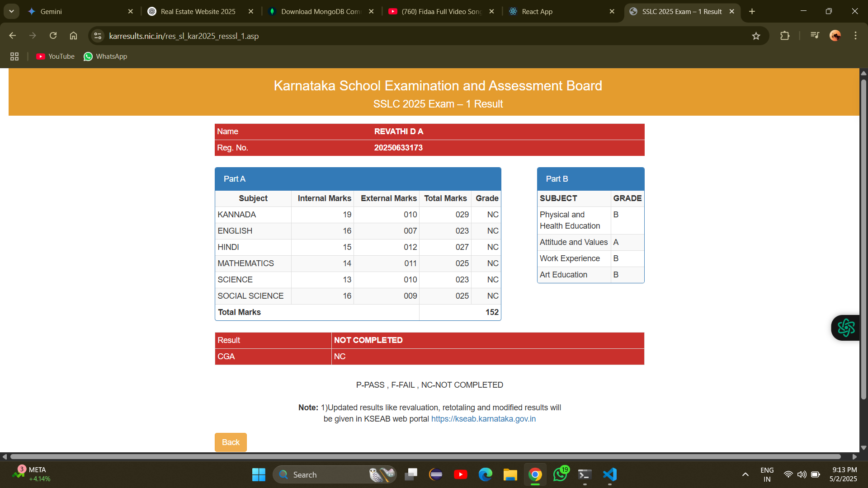Click the horizontal page scrollbar
The width and height of the screenshot is (868, 488).
coord(425,457)
